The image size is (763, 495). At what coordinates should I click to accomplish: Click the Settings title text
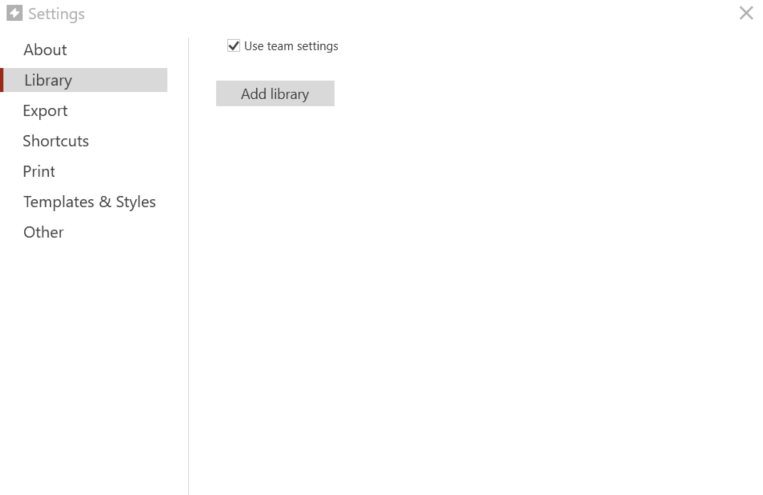56,14
